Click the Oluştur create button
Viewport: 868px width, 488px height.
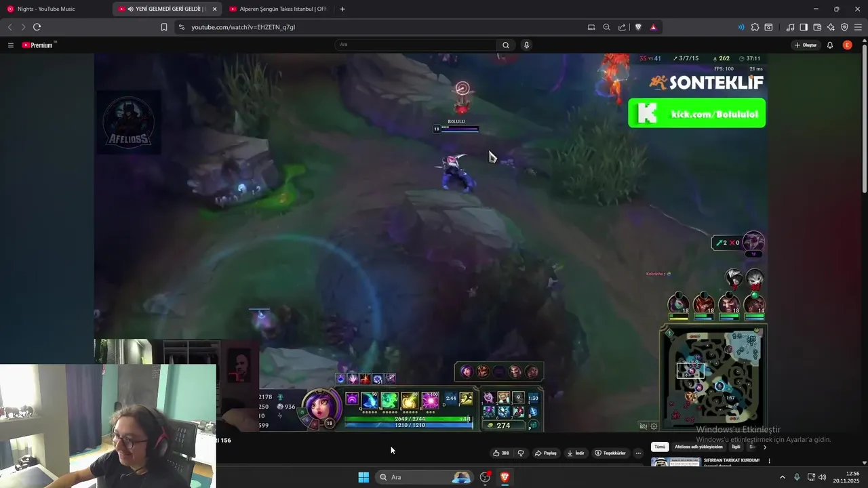point(806,45)
